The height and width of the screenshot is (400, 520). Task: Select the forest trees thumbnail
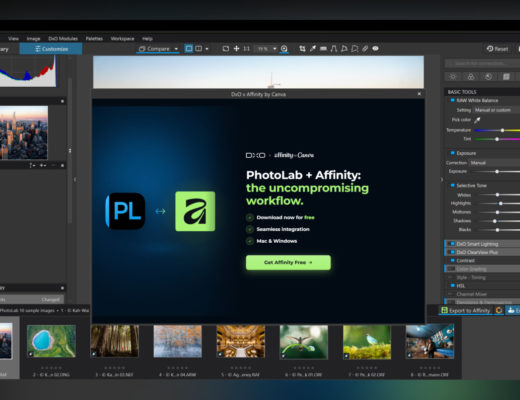coord(115,341)
